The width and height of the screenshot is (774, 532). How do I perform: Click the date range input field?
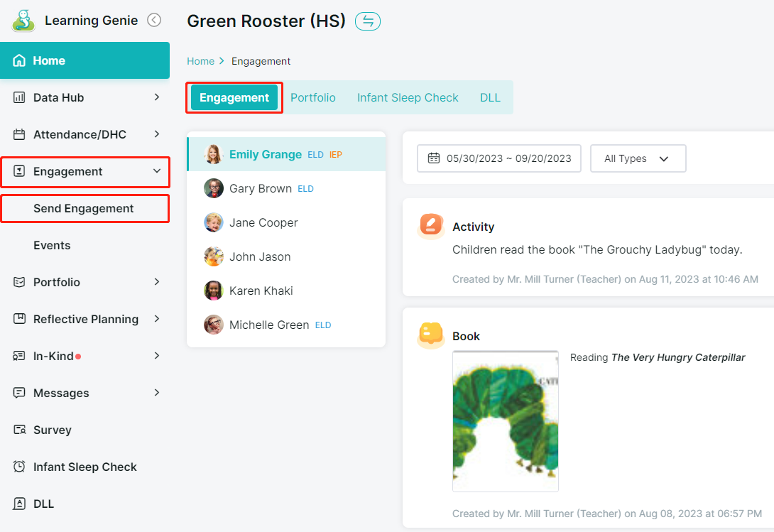point(508,158)
